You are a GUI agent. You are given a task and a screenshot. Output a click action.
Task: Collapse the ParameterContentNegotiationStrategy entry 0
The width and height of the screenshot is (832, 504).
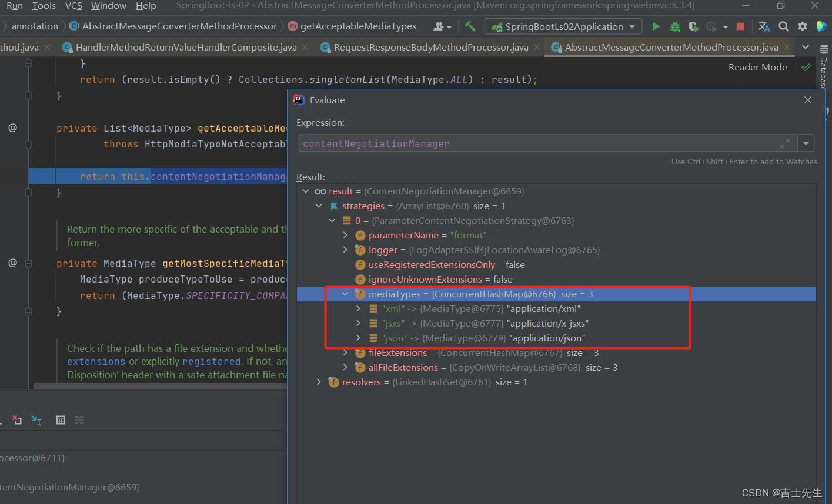coord(332,221)
